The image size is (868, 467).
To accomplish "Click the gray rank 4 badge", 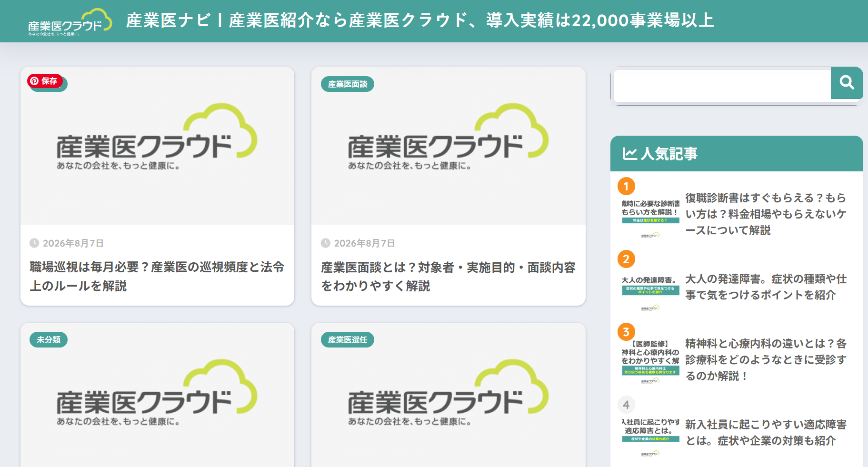I will coord(626,405).
